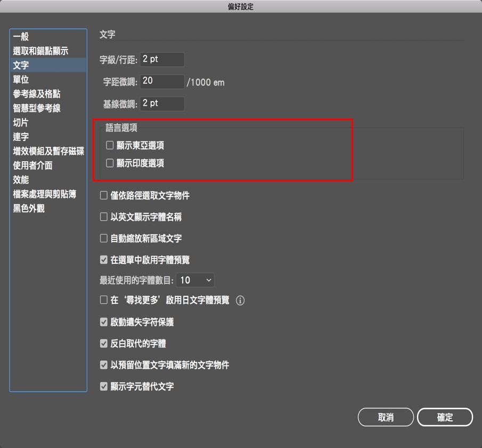Image resolution: width=482 pixels, height=448 pixels.
Task: Open 使用者介面 preferences
Action: tap(48, 165)
